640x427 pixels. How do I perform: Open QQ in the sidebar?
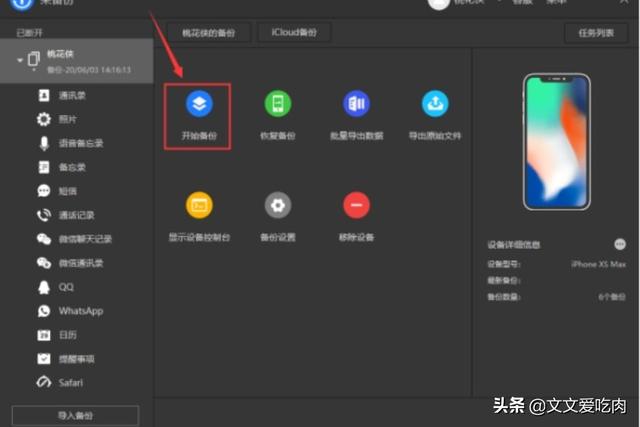coord(65,287)
